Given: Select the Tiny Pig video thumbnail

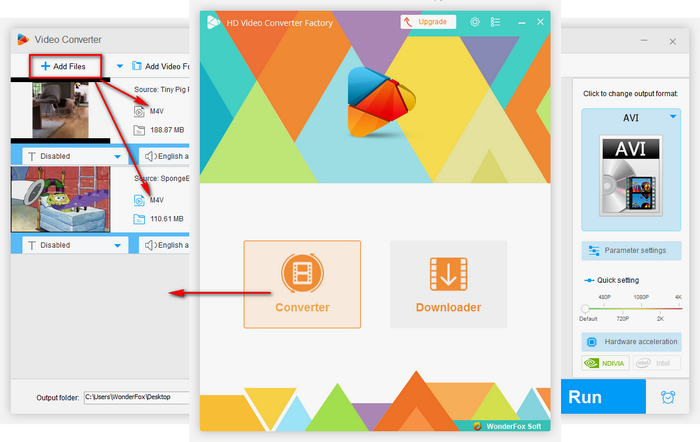Looking at the screenshot, I should 60,110.
